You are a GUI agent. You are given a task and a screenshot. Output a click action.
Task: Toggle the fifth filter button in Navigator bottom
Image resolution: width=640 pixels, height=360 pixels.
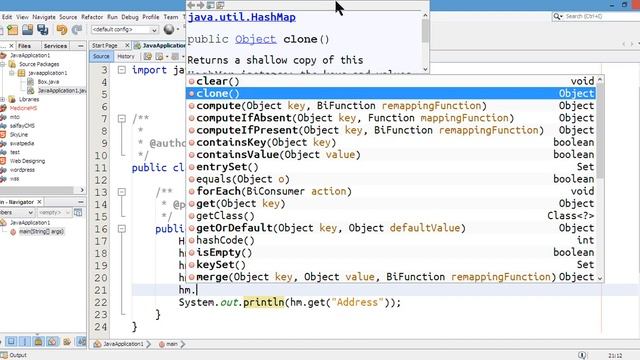point(67,341)
